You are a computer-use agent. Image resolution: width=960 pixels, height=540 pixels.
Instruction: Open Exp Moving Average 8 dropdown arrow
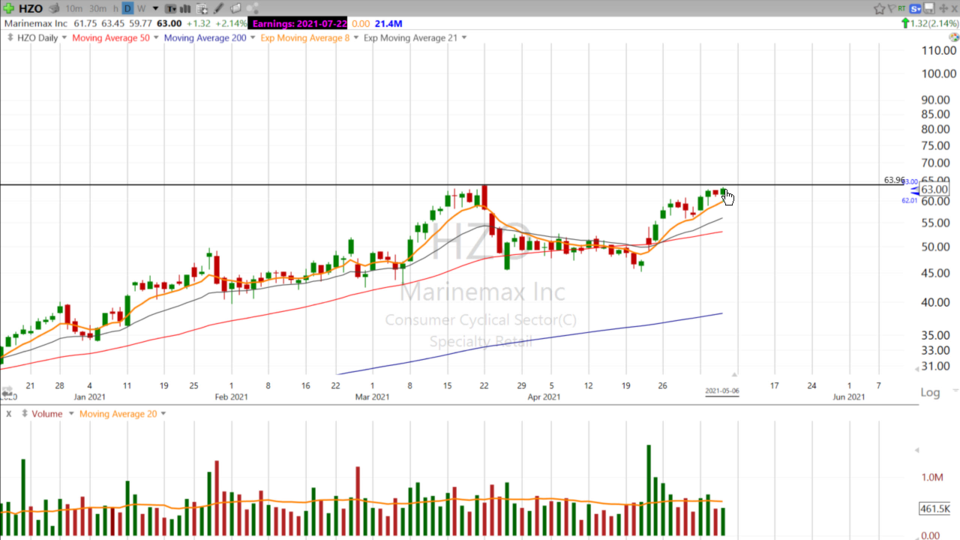pos(356,38)
